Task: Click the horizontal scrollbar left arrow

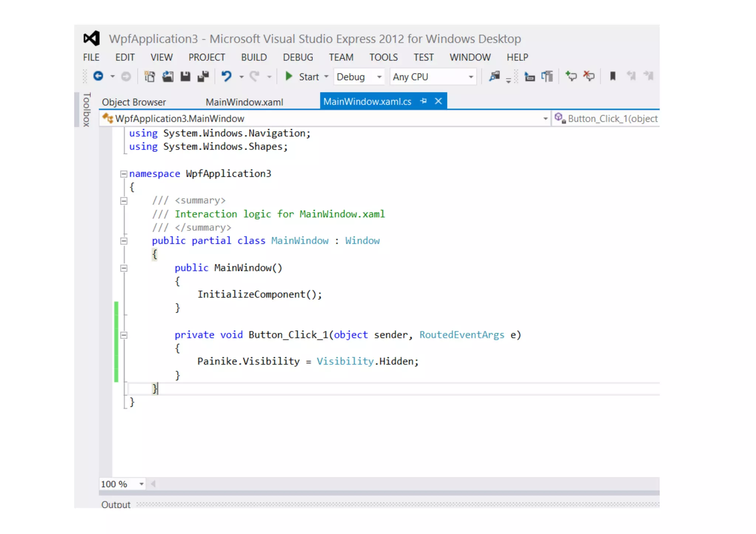Action: pos(153,484)
